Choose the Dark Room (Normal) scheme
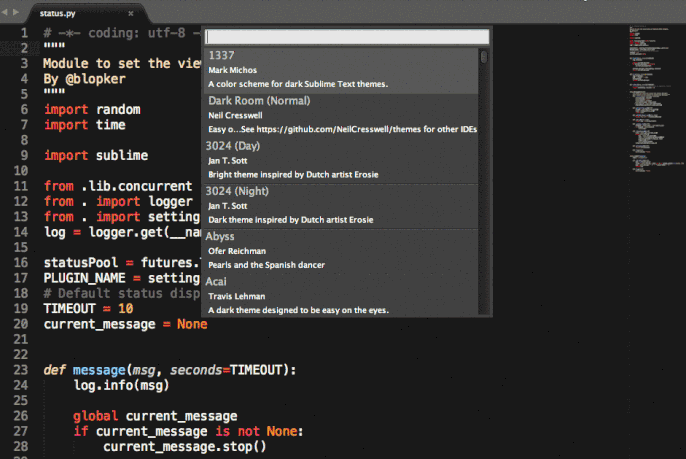The image size is (686, 459). click(x=341, y=115)
